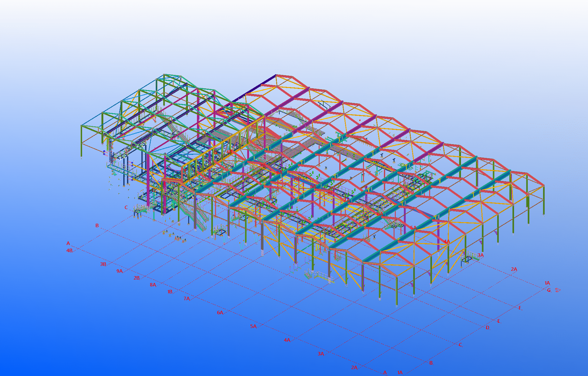The width and height of the screenshot is (588, 376).
Task: Click grid label 6A outside the building
Action: coord(220,312)
